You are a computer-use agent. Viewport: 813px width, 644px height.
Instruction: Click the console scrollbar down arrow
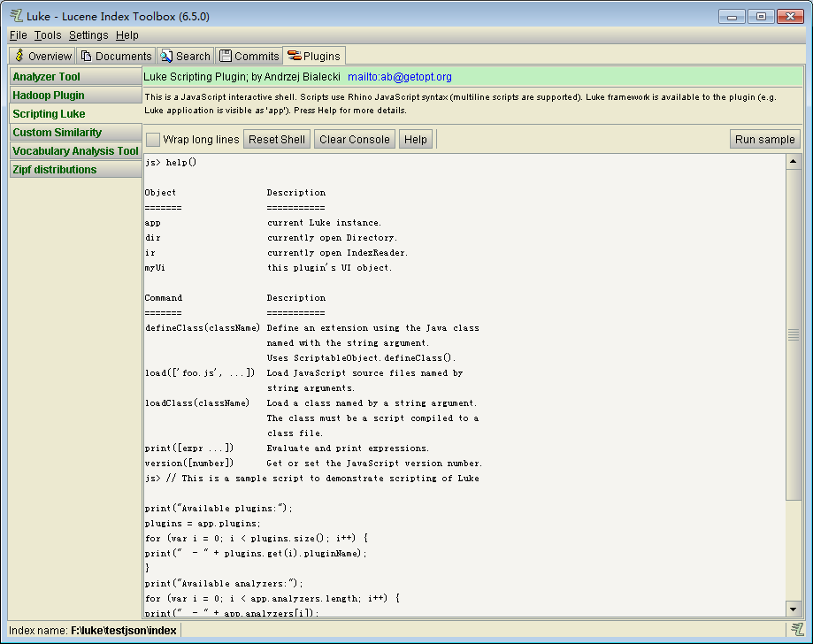click(x=794, y=609)
